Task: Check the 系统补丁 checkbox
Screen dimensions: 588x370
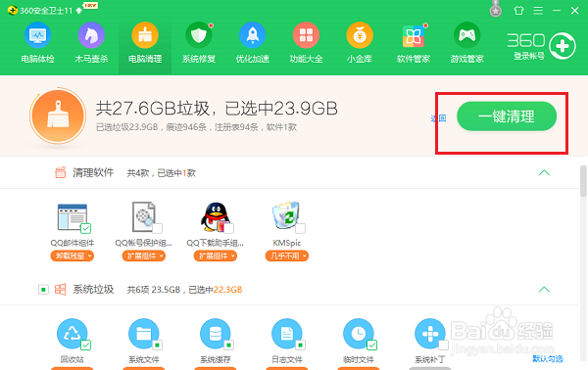Action: point(444,345)
